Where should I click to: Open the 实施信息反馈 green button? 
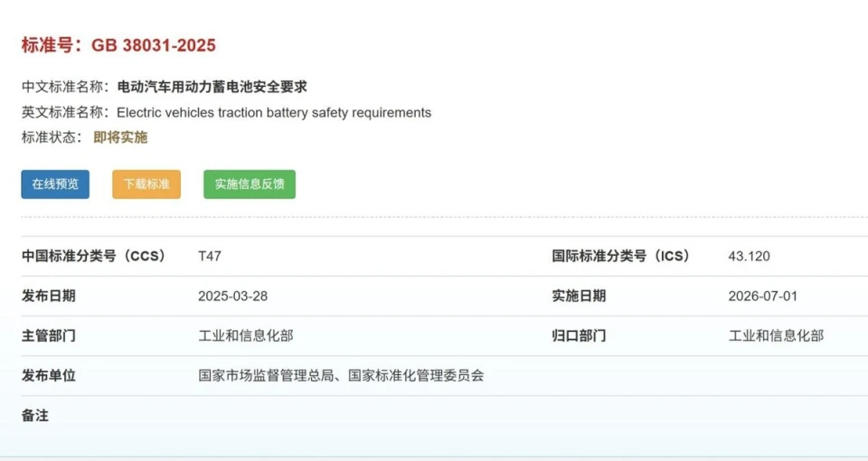pyautogui.click(x=250, y=184)
